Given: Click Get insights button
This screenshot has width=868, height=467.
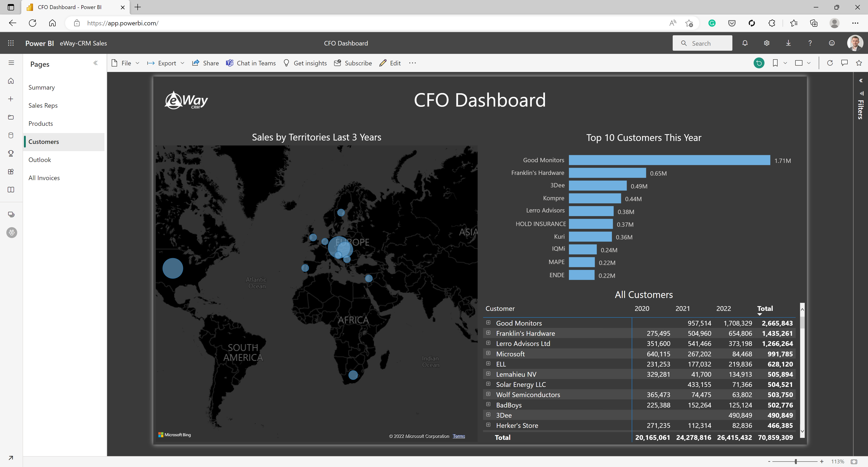Looking at the screenshot, I should coord(305,63).
